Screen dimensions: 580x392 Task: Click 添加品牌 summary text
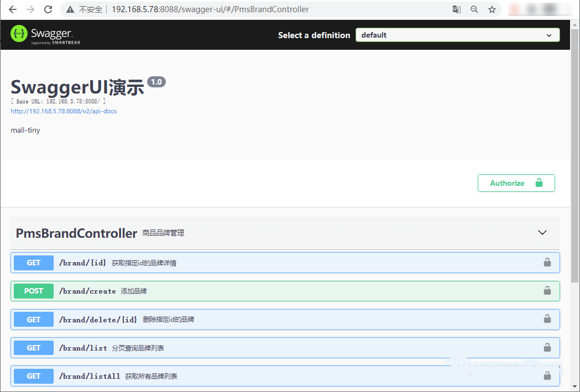pyautogui.click(x=134, y=291)
